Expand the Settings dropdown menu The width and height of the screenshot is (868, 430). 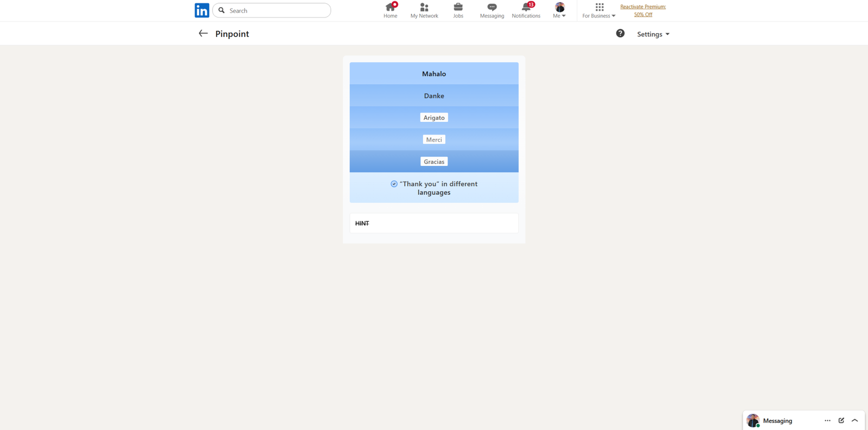[x=653, y=34]
